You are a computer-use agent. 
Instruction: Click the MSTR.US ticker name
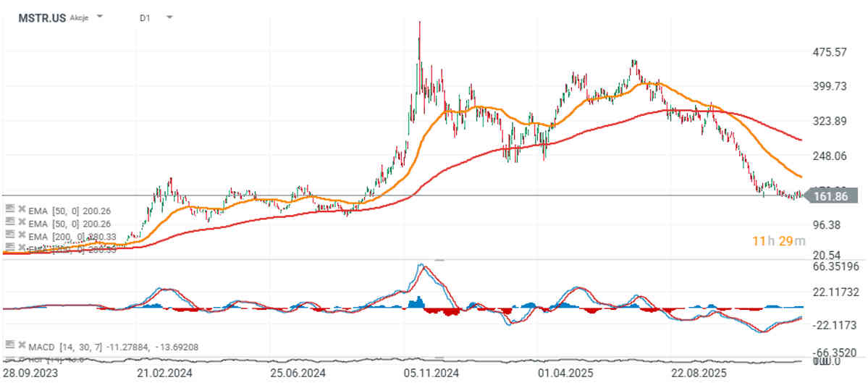point(42,17)
